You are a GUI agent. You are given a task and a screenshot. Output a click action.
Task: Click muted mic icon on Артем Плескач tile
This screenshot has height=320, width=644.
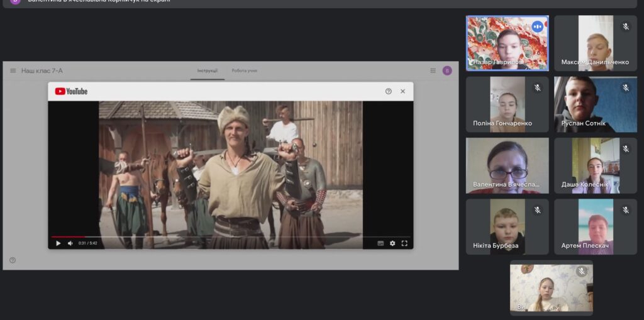(x=626, y=211)
